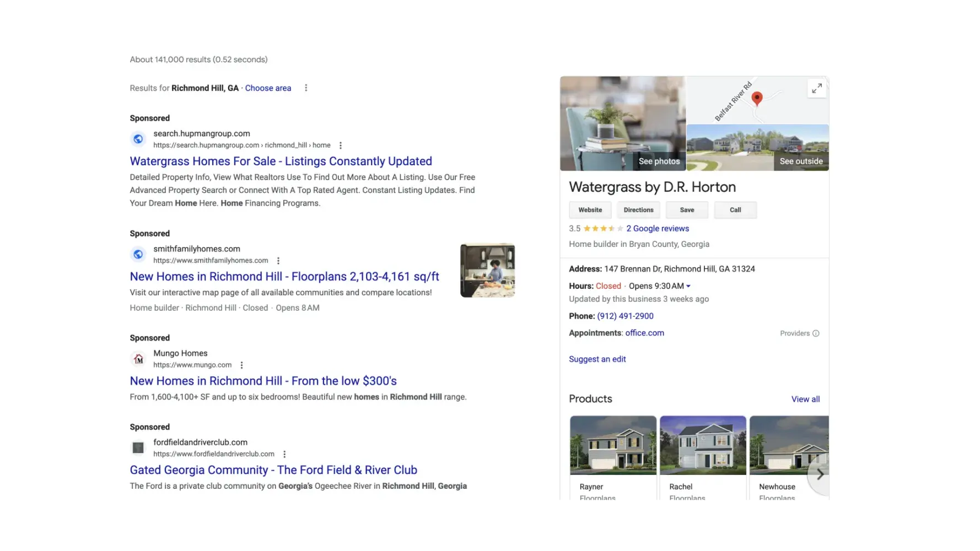Click the Call button

tap(735, 210)
